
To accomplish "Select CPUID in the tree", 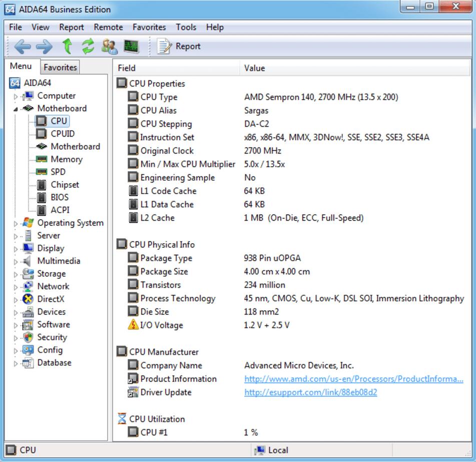I will (62, 134).
